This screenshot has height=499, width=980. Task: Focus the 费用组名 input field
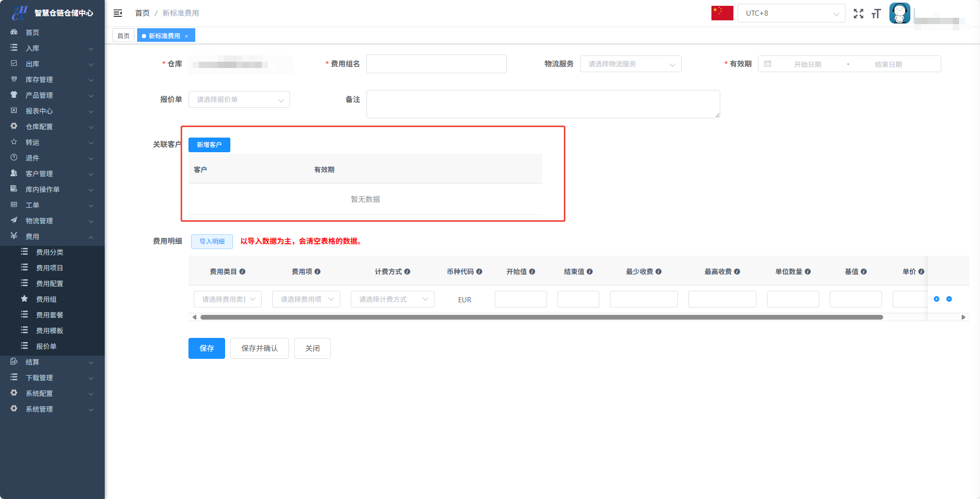(437, 64)
